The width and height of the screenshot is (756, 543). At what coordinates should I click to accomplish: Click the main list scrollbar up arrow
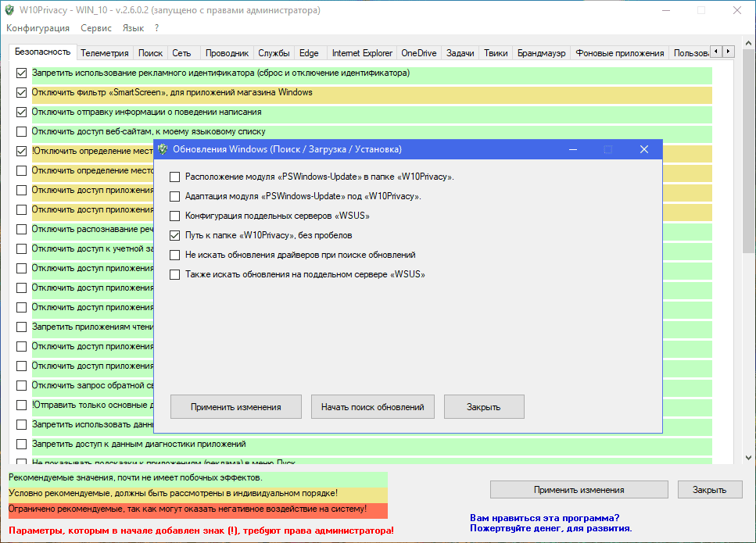(748, 44)
